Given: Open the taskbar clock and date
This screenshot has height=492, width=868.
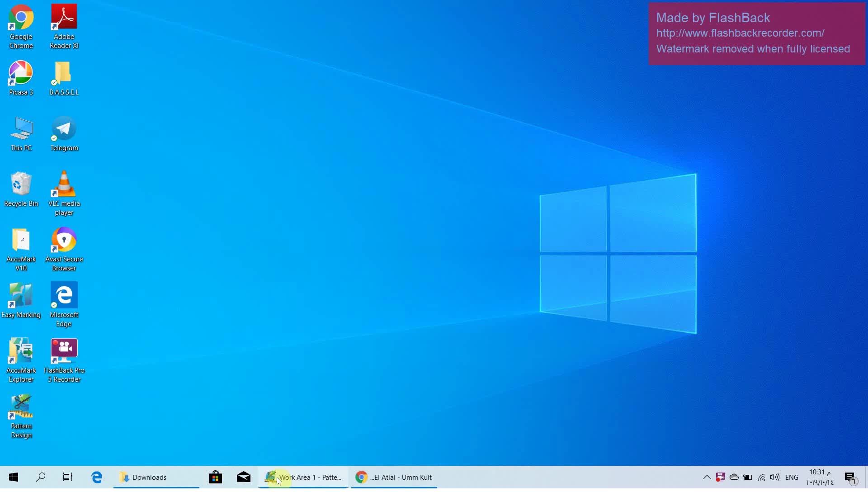Looking at the screenshot, I should [819, 477].
